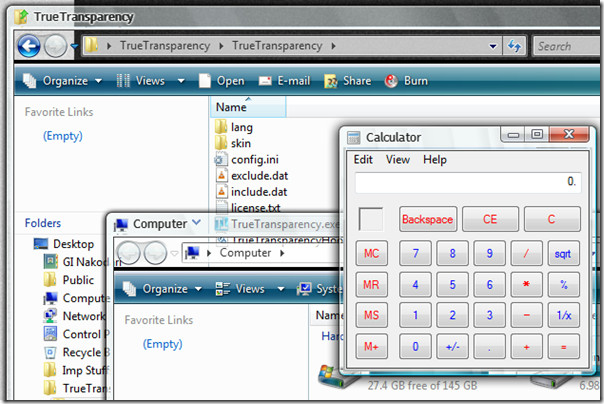This screenshot has width=604, height=404.
Task: Click the 9 key on Calculator
Action: [x=489, y=253]
